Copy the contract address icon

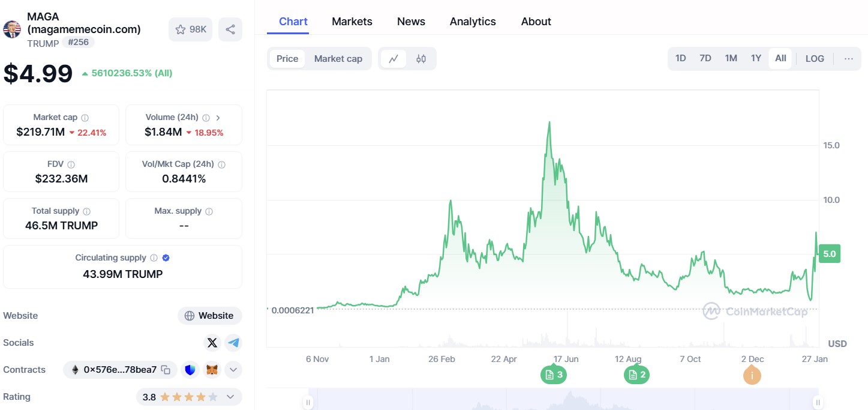click(x=166, y=370)
